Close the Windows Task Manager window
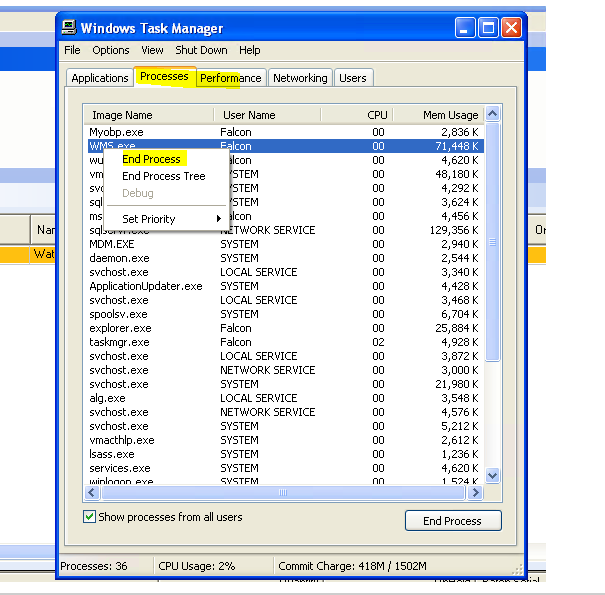Viewport: 605px width, 595px height. pyautogui.click(x=511, y=28)
